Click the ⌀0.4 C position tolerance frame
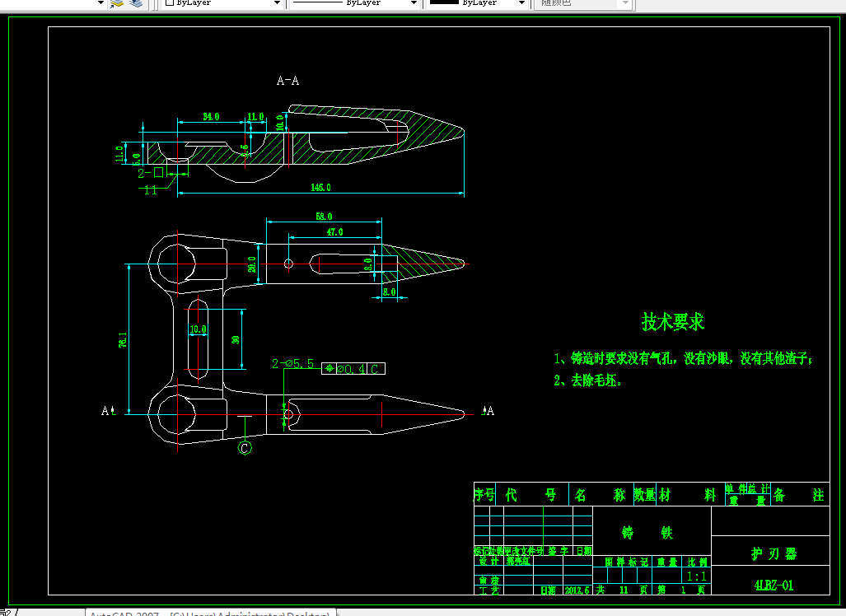Image resolution: width=846 pixels, height=616 pixels. coord(353,369)
